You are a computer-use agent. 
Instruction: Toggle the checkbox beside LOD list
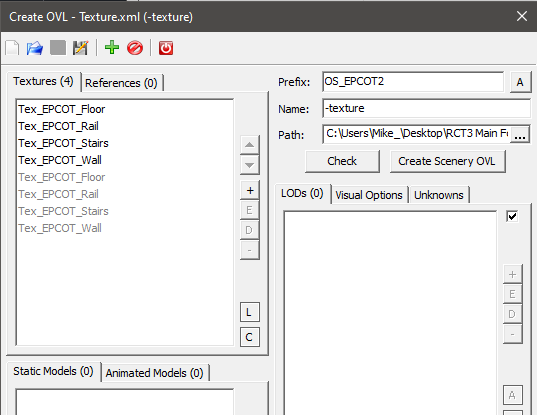pyautogui.click(x=512, y=216)
